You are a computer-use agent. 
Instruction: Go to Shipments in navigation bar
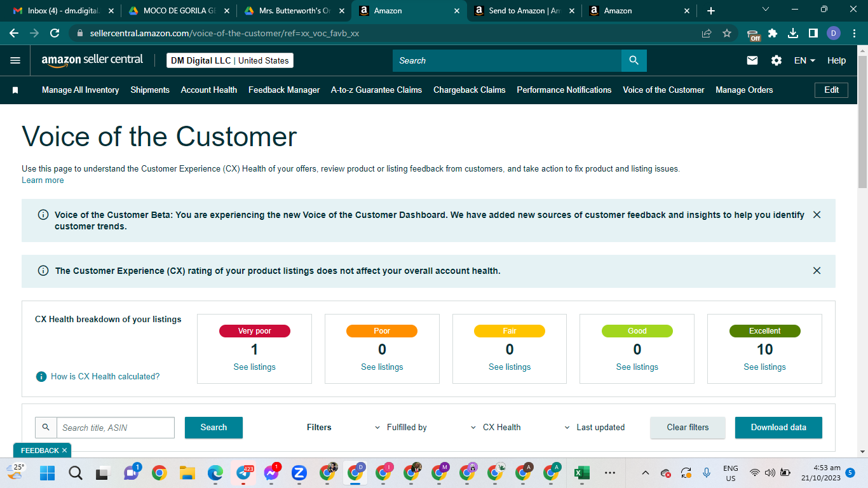tap(150, 90)
